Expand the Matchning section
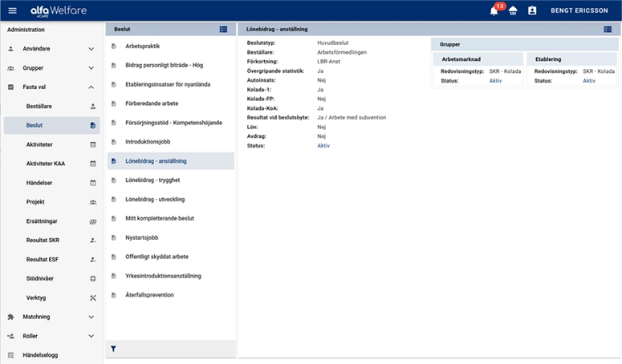Viewport: 622px width, 364px height. (91, 317)
